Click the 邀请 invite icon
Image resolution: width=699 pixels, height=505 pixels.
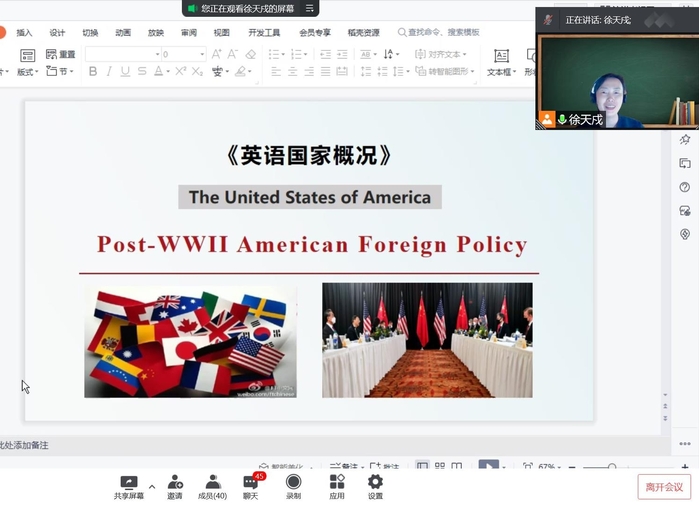175,483
